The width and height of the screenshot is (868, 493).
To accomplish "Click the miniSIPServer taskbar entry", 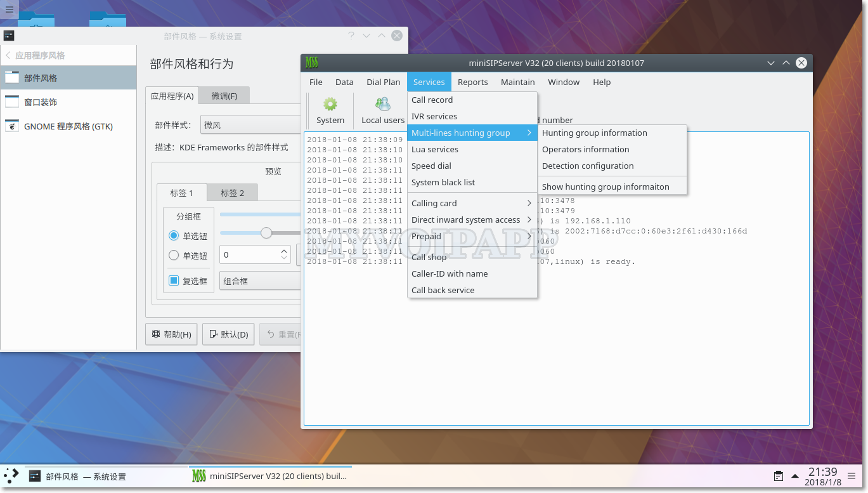I will [270, 476].
